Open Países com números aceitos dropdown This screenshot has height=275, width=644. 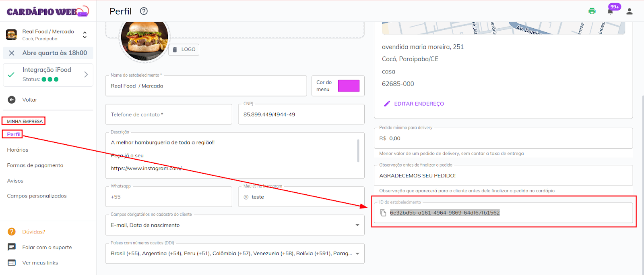pyautogui.click(x=357, y=254)
